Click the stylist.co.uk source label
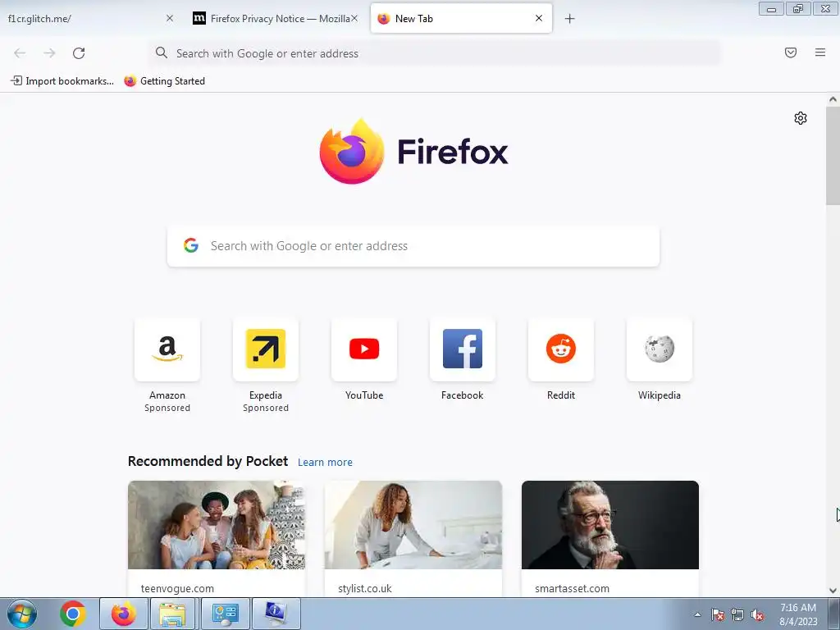The height and width of the screenshot is (630, 840). [x=365, y=588]
